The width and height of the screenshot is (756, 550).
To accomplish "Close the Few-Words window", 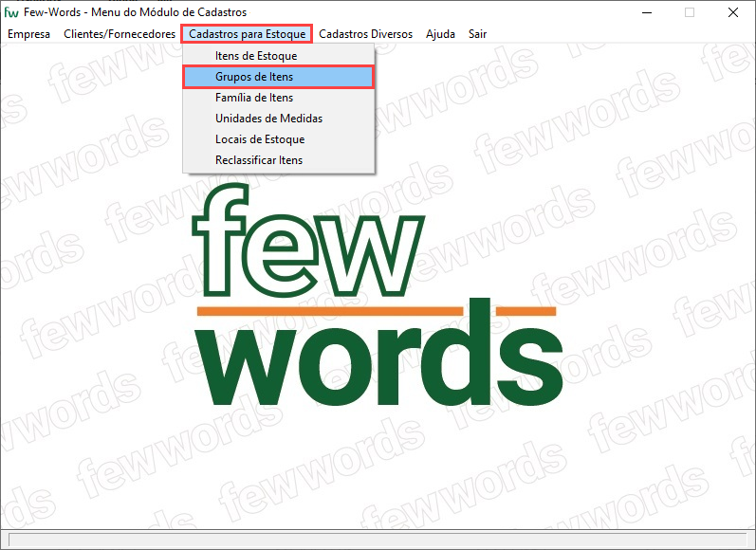I will 733,12.
